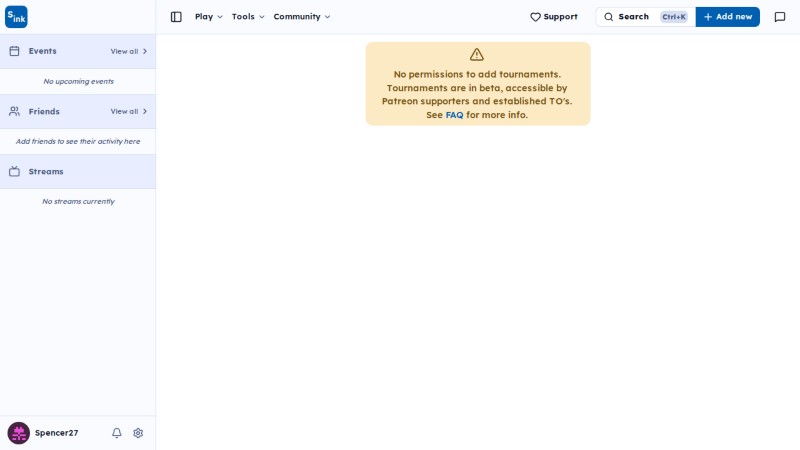Click the Spencer27 username

56,433
